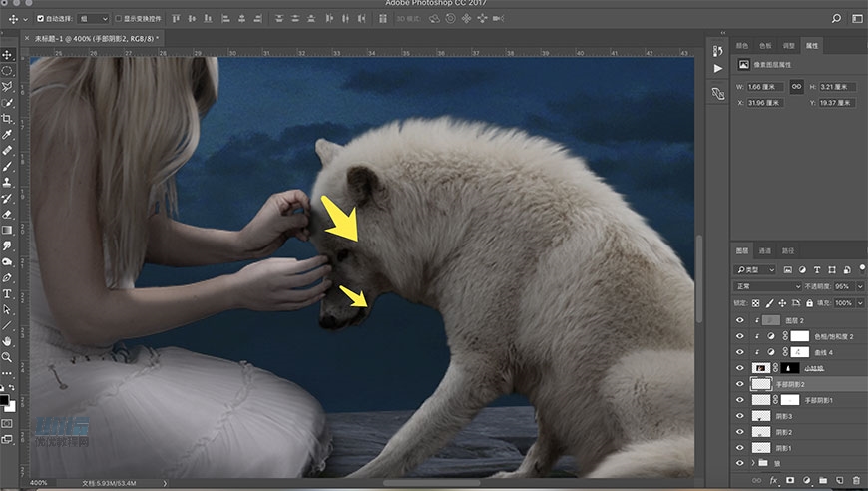The height and width of the screenshot is (491, 868).
Task: Switch to the 色板 tab
Action: 765,45
